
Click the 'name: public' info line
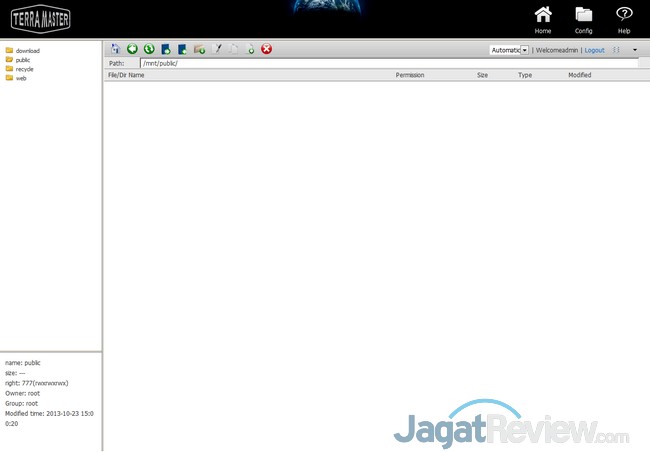[23, 363]
